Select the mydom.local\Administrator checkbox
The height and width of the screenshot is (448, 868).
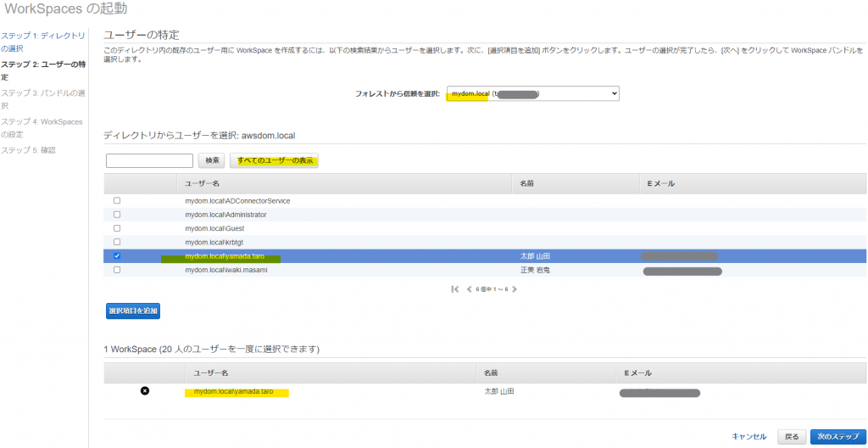tap(117, 215)
